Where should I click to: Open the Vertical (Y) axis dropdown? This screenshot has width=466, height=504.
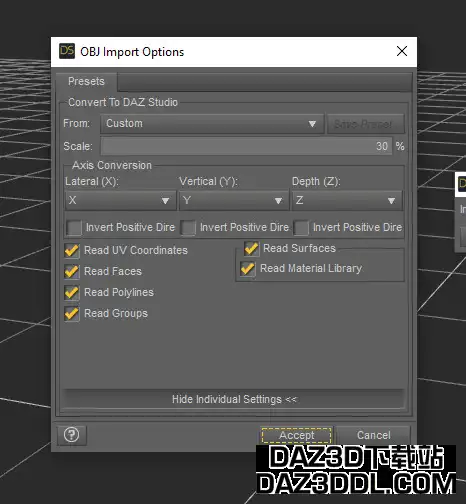tap(234, 200)
